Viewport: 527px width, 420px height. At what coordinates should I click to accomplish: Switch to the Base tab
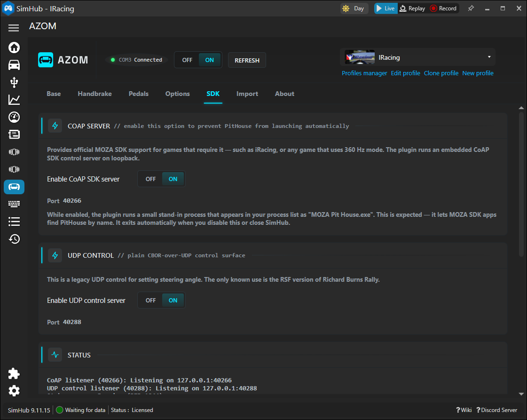click(54, 94)
